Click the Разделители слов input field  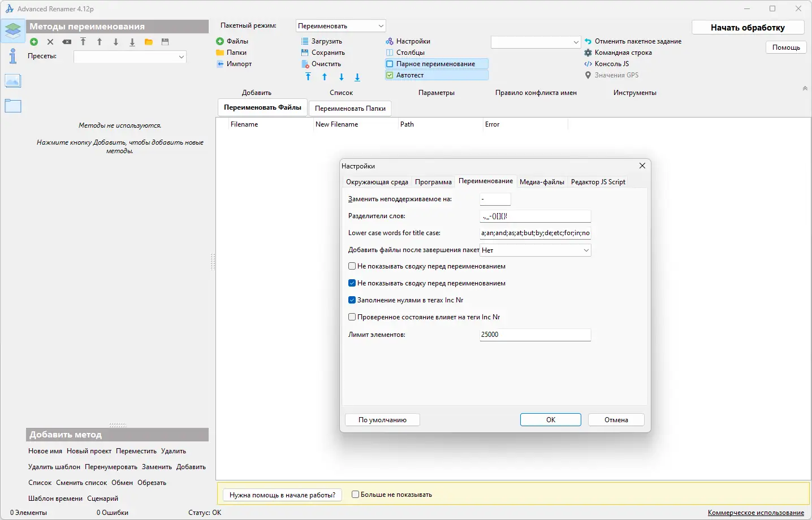coord(535,216)
